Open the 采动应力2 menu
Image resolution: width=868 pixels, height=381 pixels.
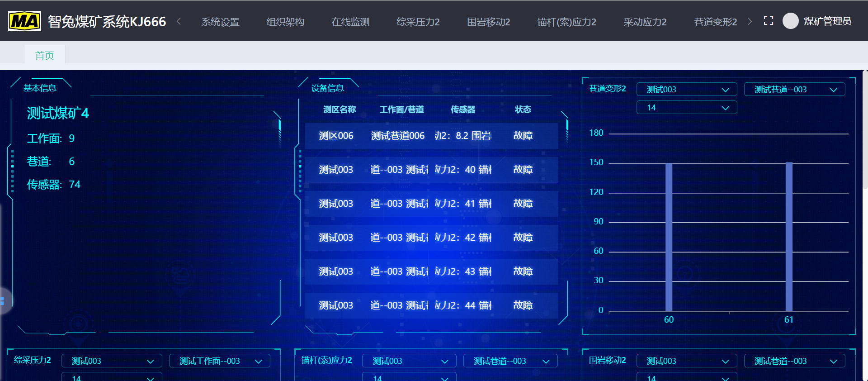(x=645, y=22)
